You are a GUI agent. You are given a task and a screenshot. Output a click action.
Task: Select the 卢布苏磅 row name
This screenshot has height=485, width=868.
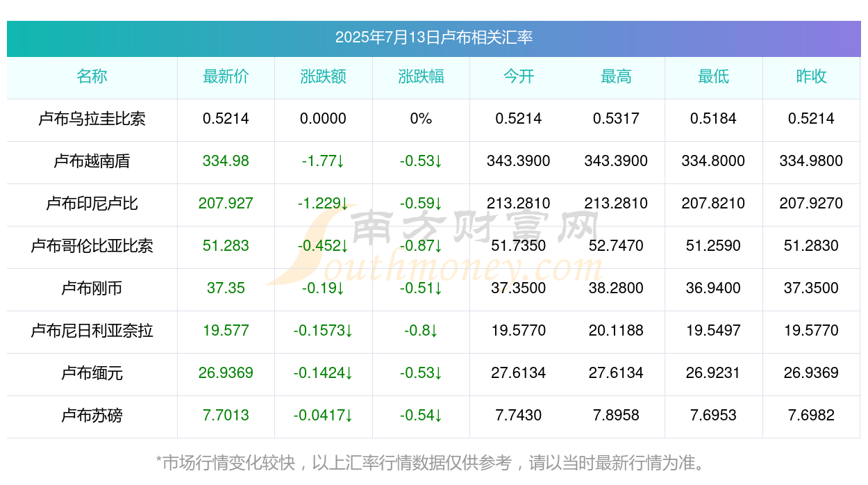(92, 416)
